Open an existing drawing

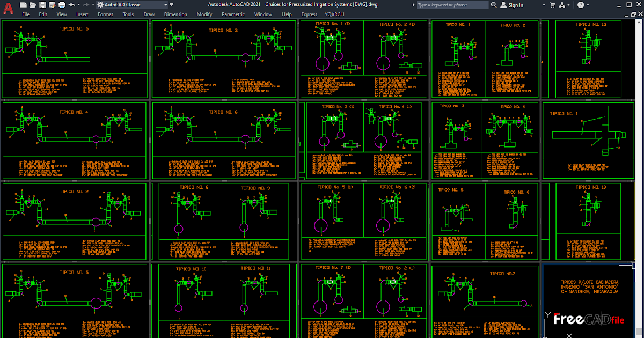32,5
